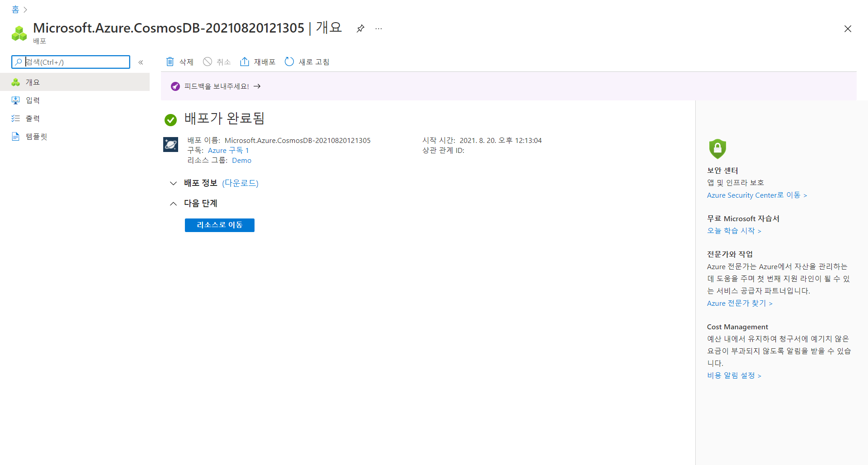Open Azure Security Center로 이동 link
This screenshot has height=465, width=868.
[x=757, y=195]
